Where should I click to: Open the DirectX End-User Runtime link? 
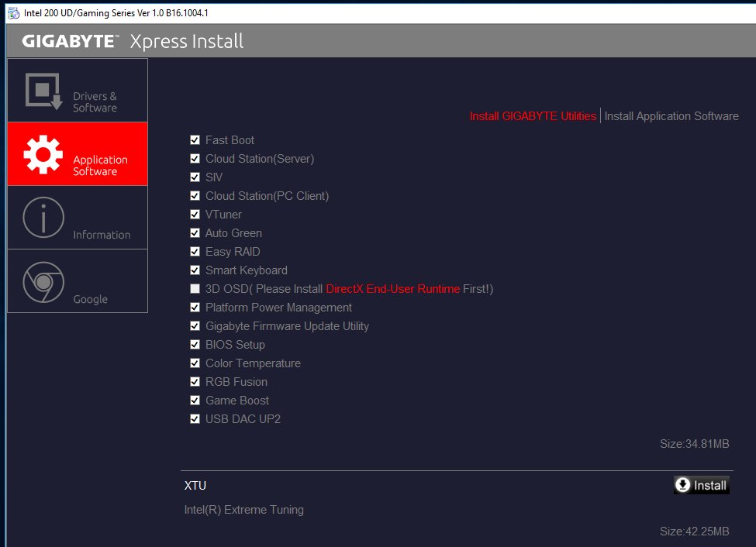(x=392, y=289)
